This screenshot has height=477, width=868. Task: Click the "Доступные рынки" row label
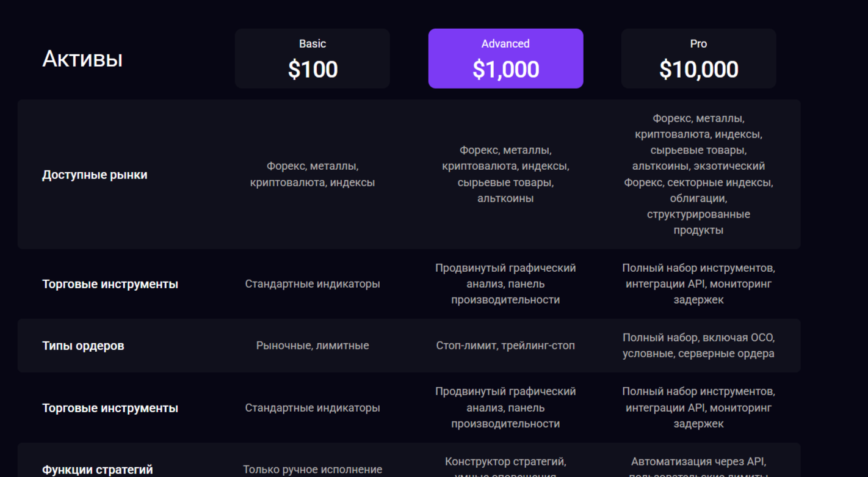click(x=95, y=175)
